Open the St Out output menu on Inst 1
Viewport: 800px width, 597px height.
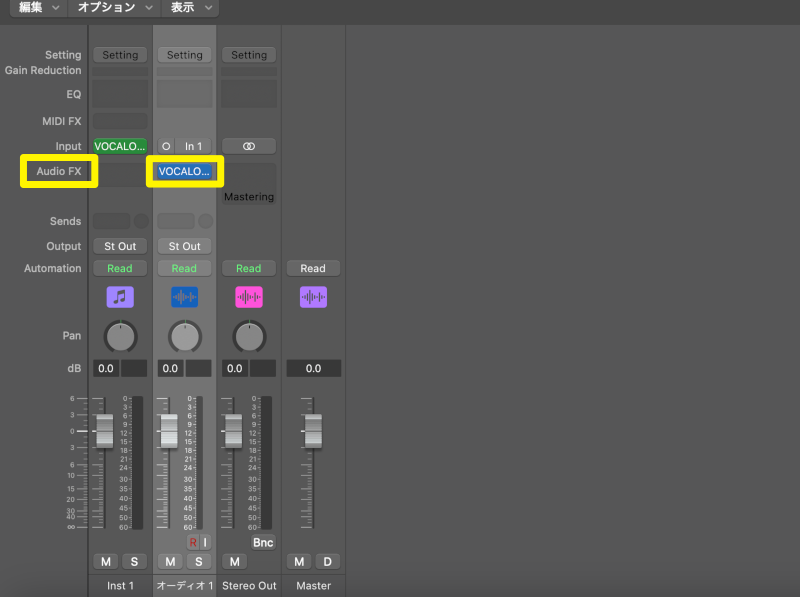click(x=120, y=246)
